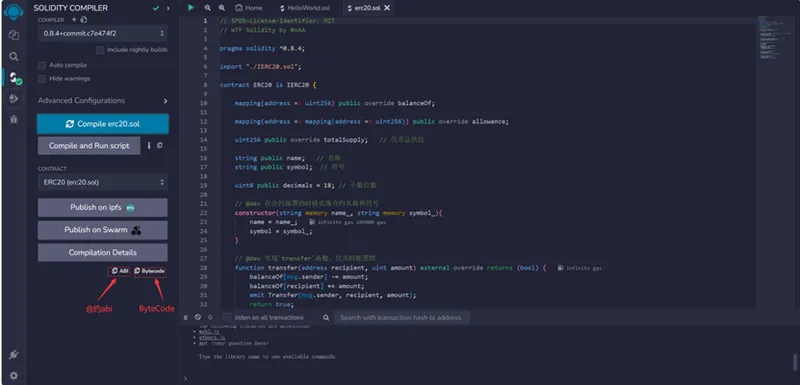Open the search icon in the sidebar
The width and height of the screenshot is (800, 385).
[14, 57]
